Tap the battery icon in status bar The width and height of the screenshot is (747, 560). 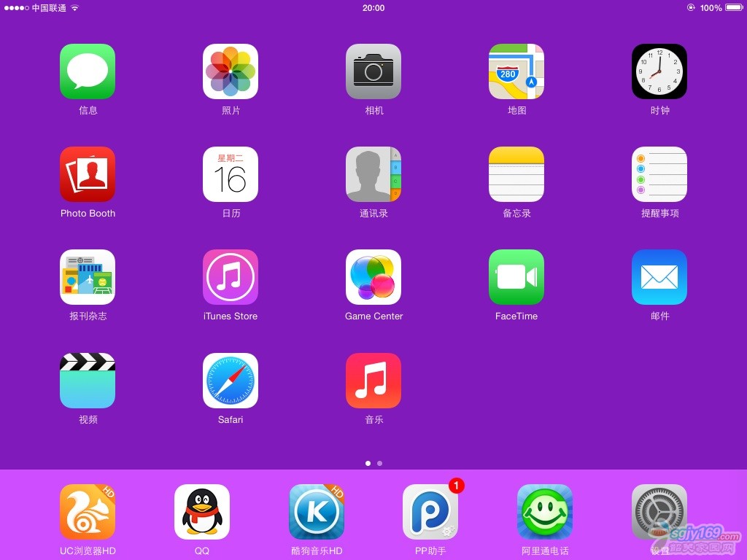[734, 7]
